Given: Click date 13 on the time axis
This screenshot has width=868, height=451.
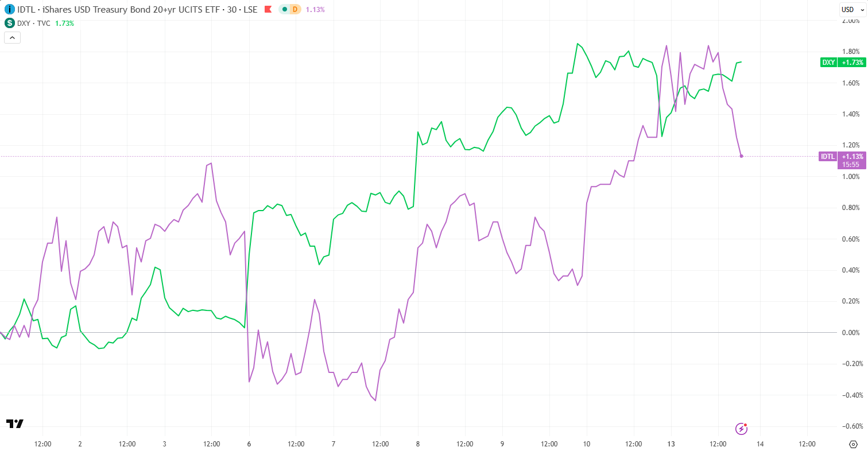Looking at the screenshot, I should click(x=671, y=444).
